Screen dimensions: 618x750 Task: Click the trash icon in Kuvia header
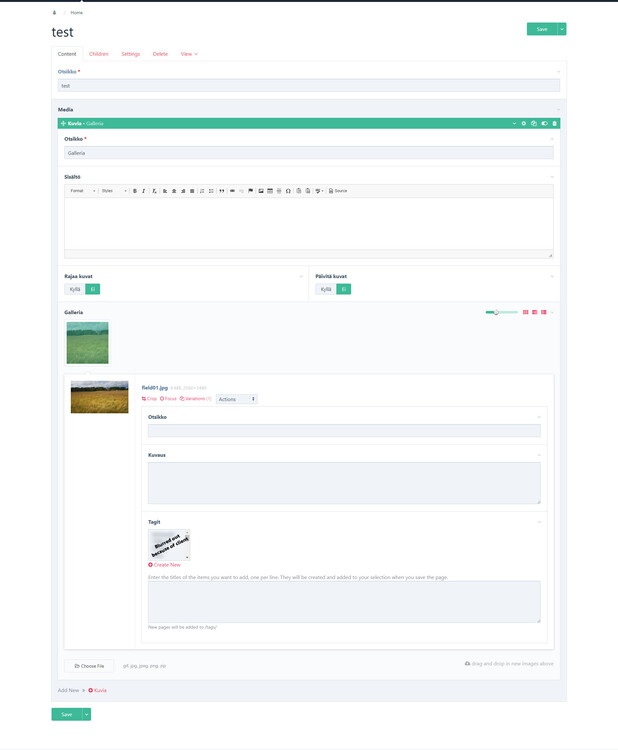coord(555,123)
